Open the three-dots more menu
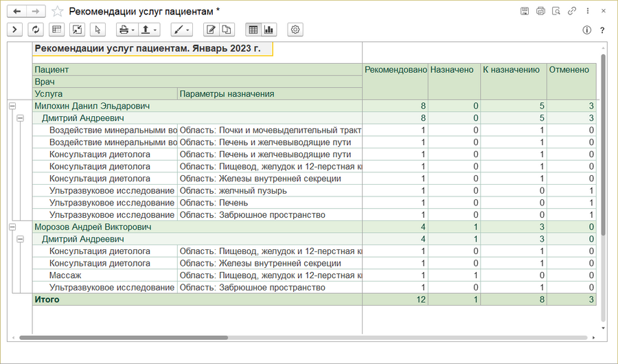The height and width of the screenshot is (364, 618). click(587, 11)
